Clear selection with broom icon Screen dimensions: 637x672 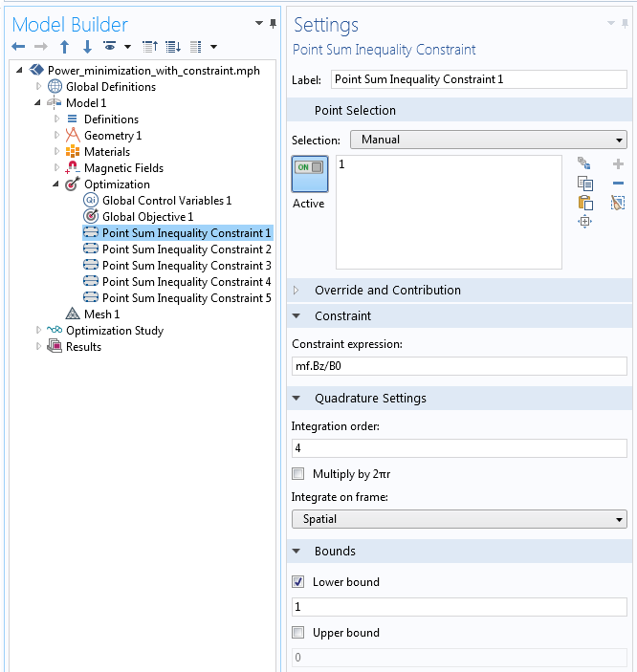618,203
